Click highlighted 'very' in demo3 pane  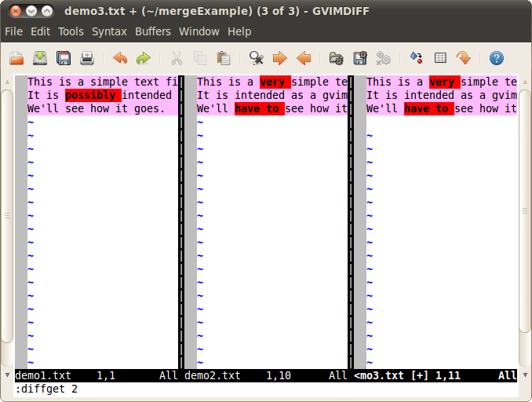(444, 82)
